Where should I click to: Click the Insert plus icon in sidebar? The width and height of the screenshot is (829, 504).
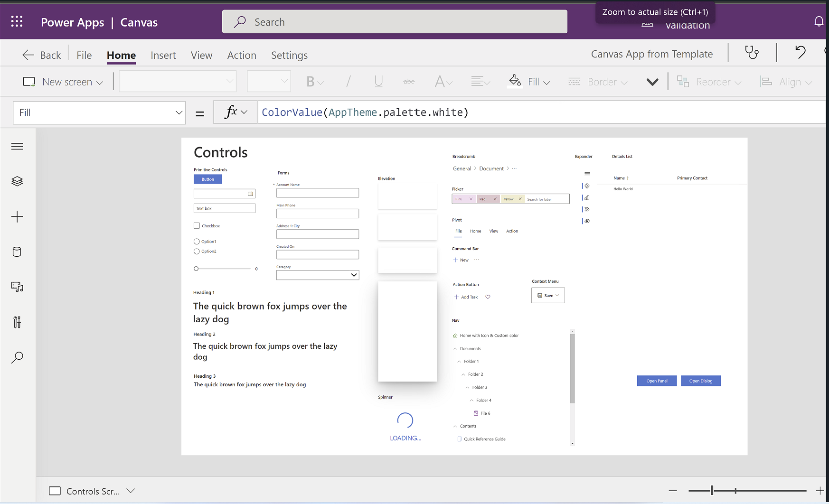[17, 217]
